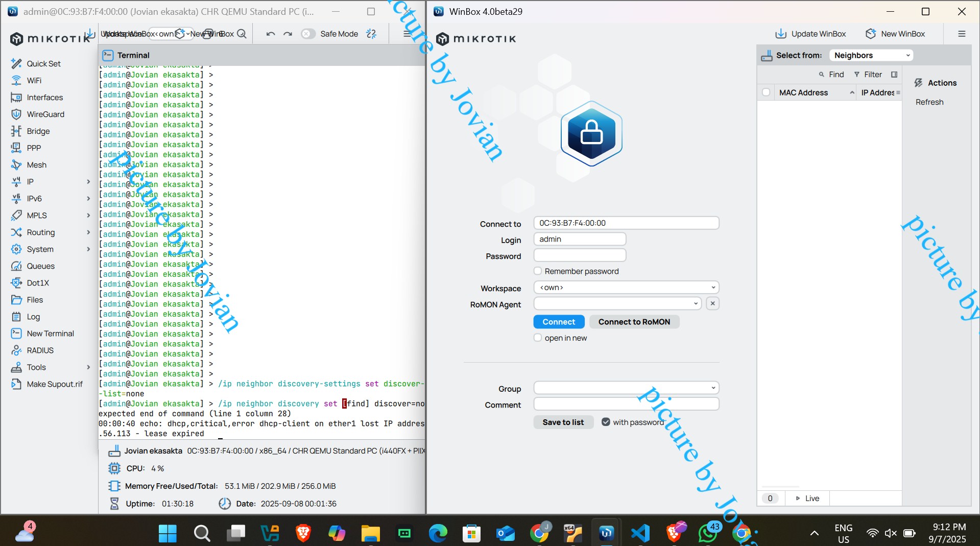980x546 pixels.
Task: Uncheck the with password option
Action: [606, 422]
